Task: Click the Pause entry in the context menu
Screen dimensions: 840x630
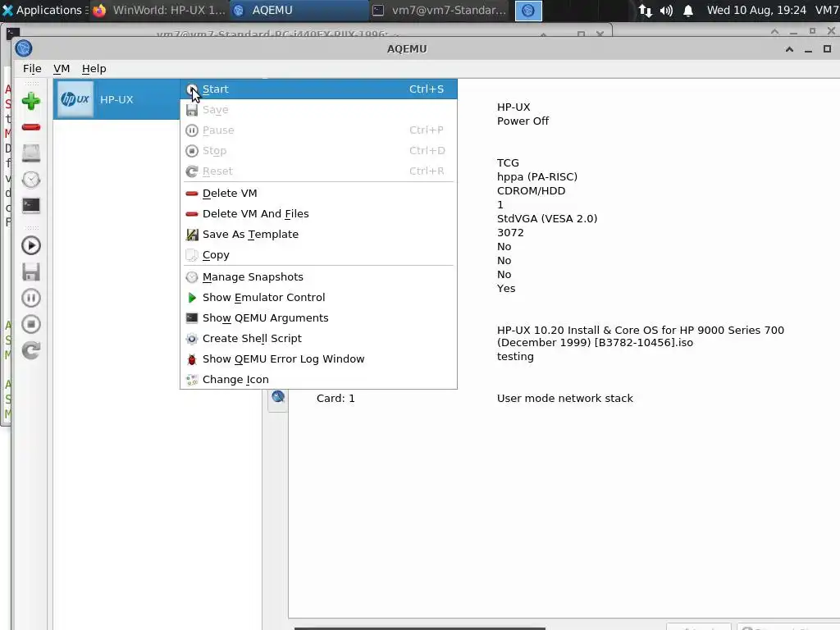Action: (x=319, y=130)
